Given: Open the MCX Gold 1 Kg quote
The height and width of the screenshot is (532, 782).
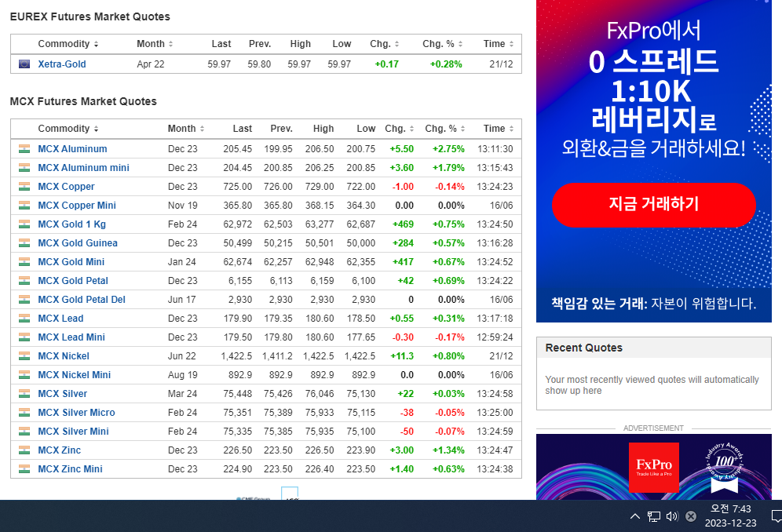Looking at the screenshot, I should [x=71, y=224].
